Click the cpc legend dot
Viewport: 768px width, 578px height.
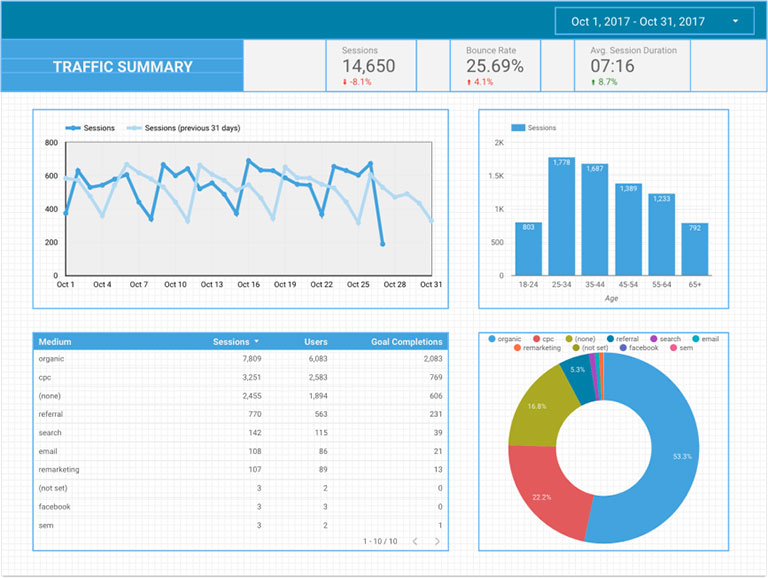tap(536, 339)
